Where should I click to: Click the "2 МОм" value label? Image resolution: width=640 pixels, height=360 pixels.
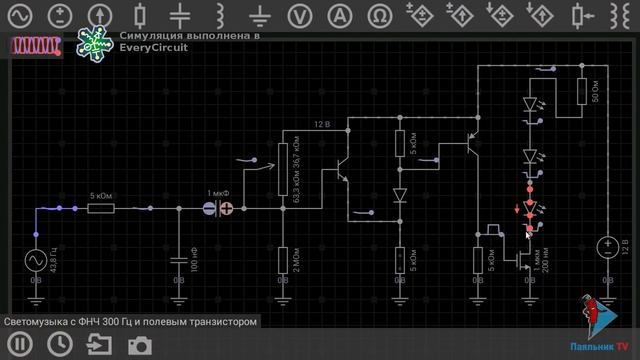[x=297, y=260]
